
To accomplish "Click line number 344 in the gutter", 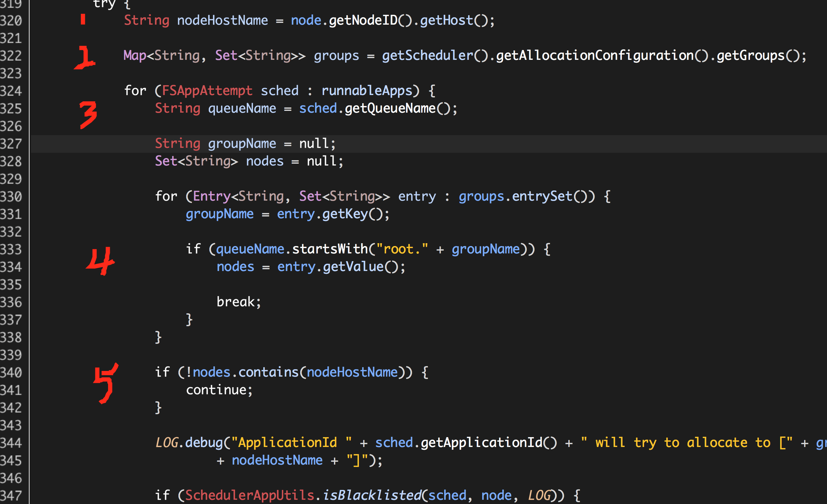I will click(11, 443).
